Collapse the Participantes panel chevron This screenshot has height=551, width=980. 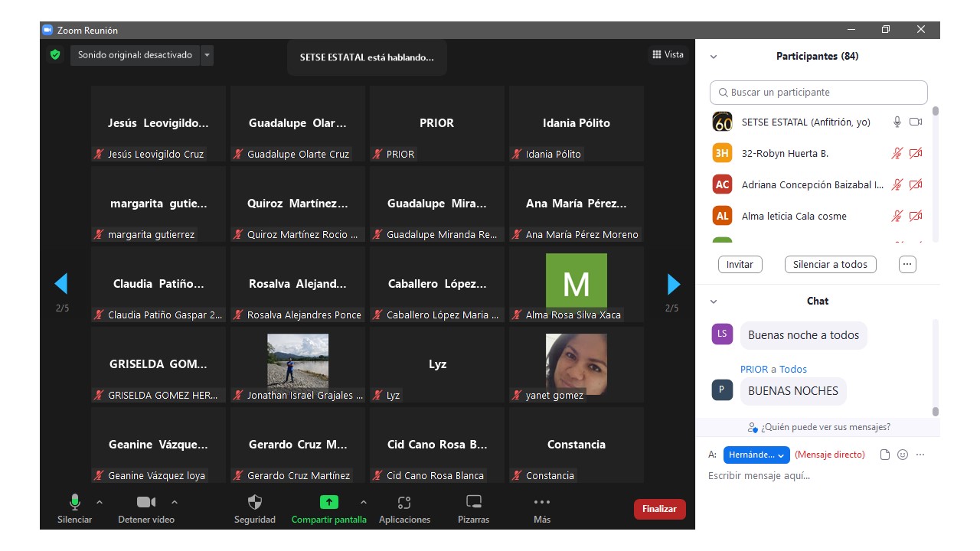[x=714, y=57]
